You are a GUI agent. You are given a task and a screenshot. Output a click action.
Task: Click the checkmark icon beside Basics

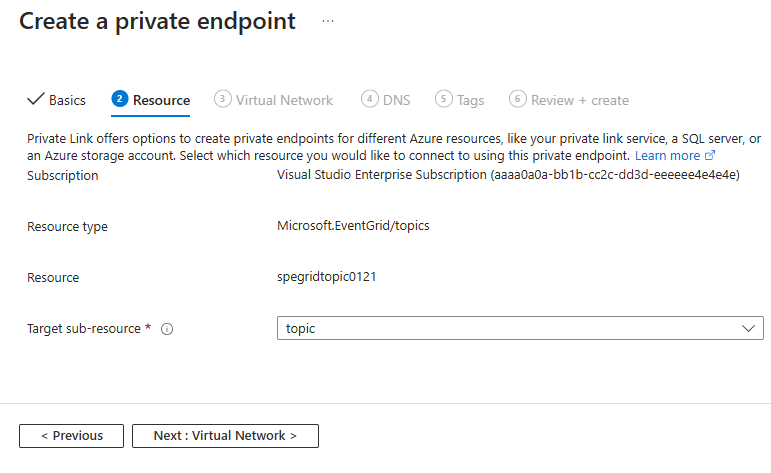coord(35,99)
